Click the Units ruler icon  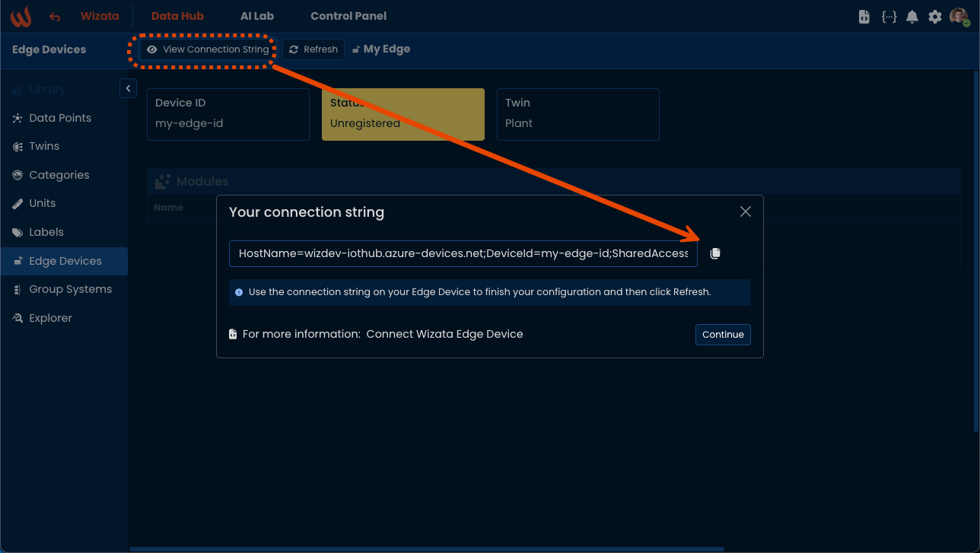[17, 203]
